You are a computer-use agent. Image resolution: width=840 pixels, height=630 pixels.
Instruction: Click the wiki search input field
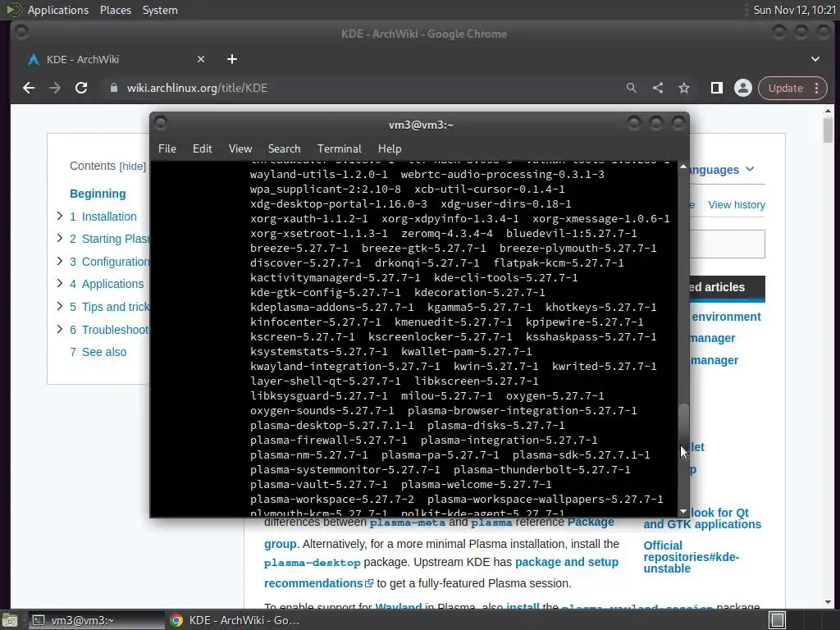727,244
